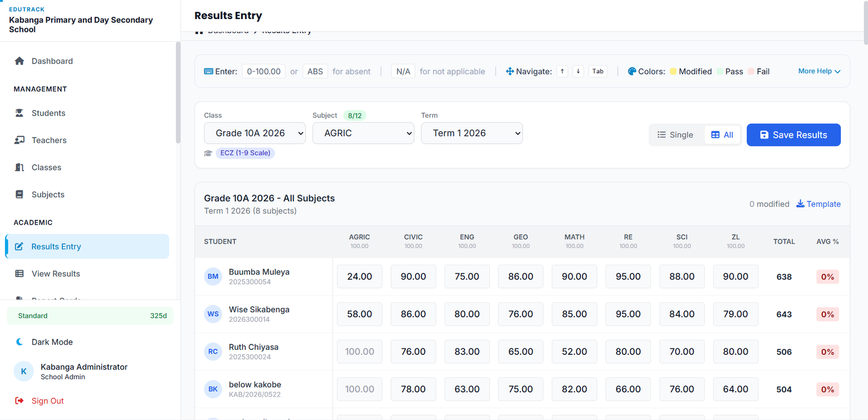The width and height of the screenshot is (868, 420).
Task: Click the page vertical scrollbar
Action: 865,22
